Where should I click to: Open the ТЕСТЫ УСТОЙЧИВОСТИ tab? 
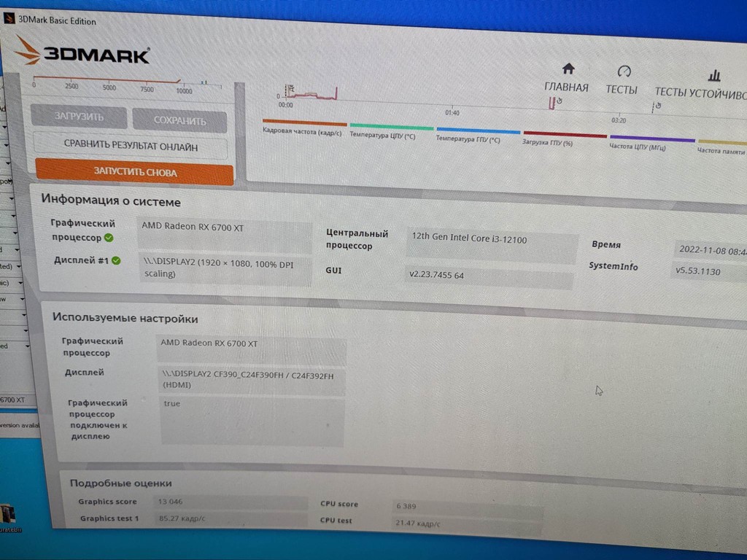coord(700,93)
